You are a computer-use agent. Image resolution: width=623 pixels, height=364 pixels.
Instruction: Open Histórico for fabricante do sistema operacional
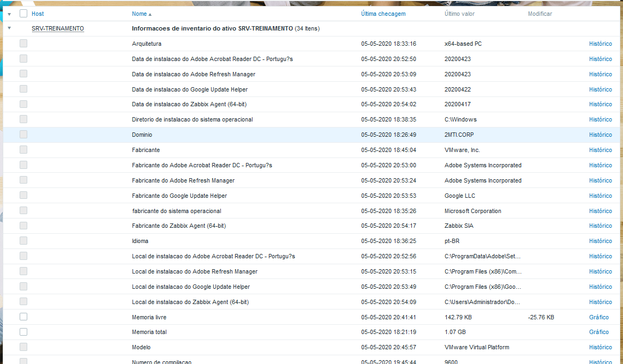coord(600,211)
